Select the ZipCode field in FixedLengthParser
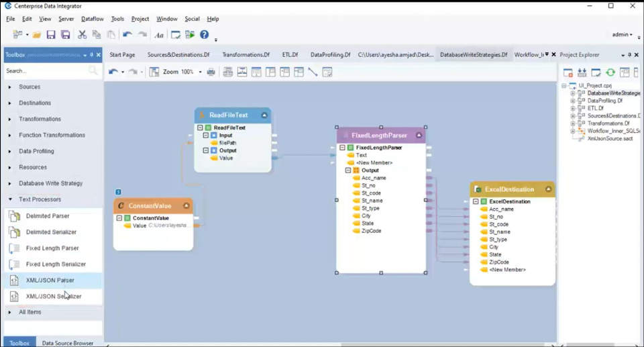The width and height of the screenshot is (644, 347). coord(371,231)
